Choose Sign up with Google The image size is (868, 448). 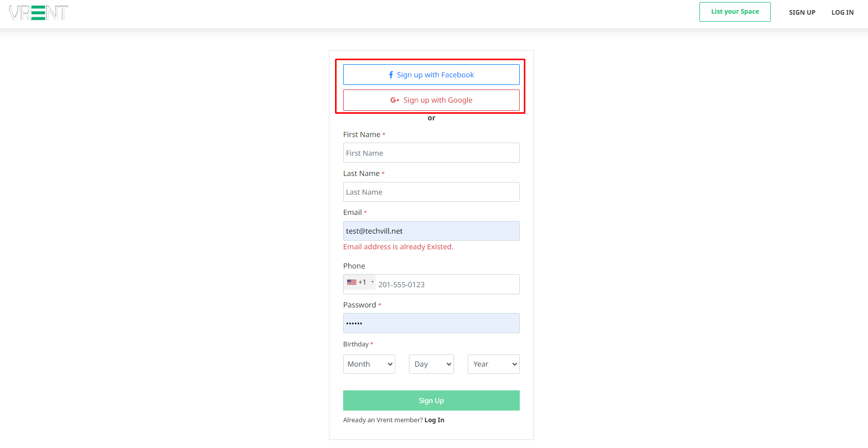pyautogui.click(x=431, y=100)
